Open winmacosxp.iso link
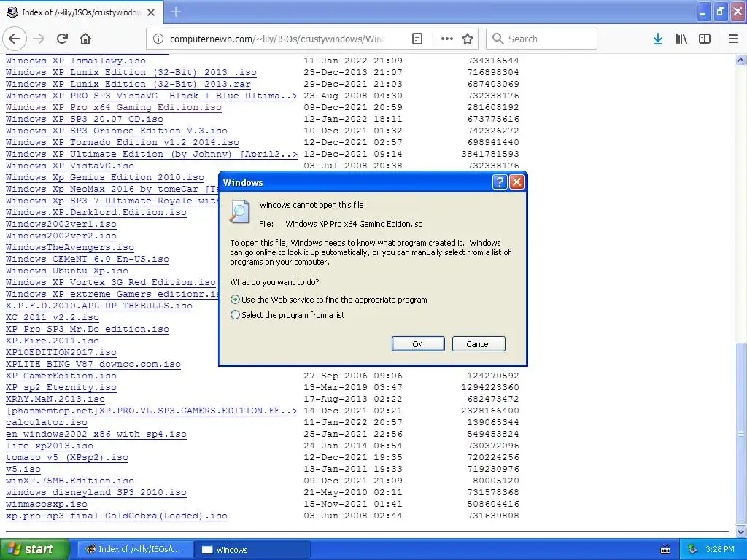Viewport: 747px width, 560px height. pos(47,504)
